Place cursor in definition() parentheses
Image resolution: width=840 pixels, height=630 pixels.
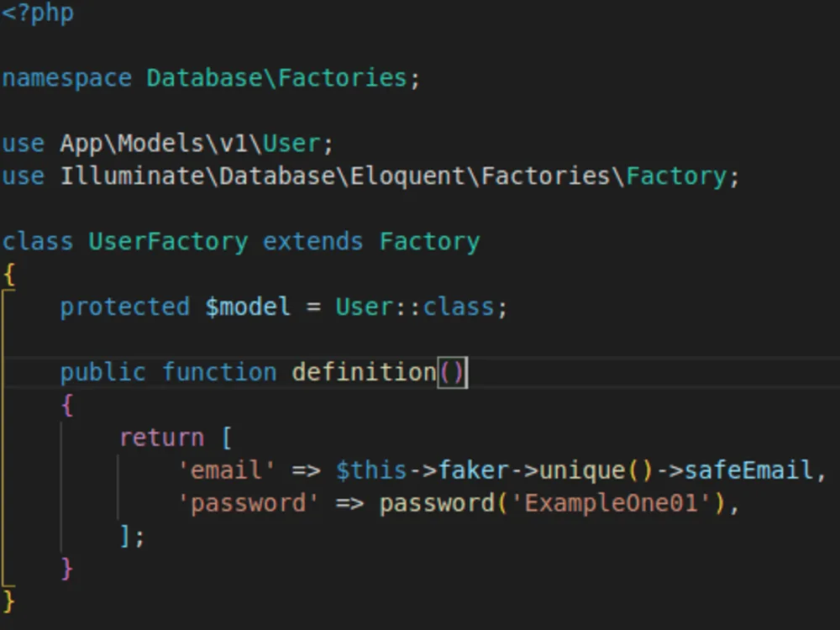[452, 372]
